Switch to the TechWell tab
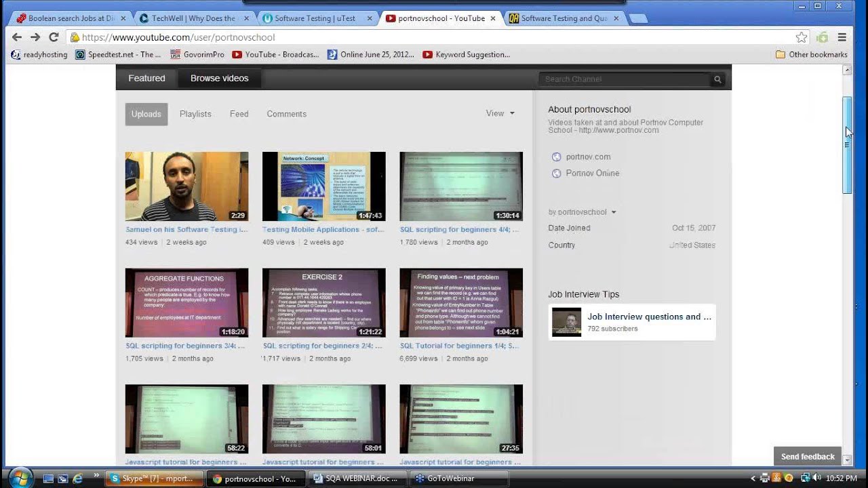This screenshot has width=868, height=488. 193,18
